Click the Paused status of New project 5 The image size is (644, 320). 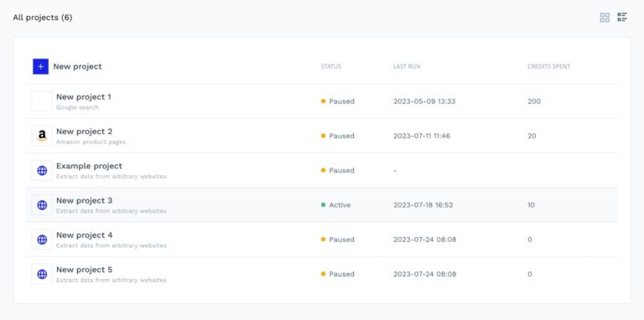coord(338,274)
